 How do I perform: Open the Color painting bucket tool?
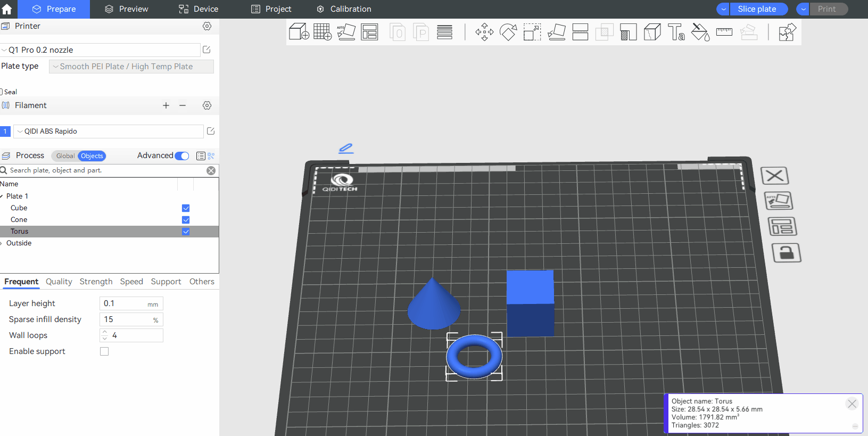point(700,32)
